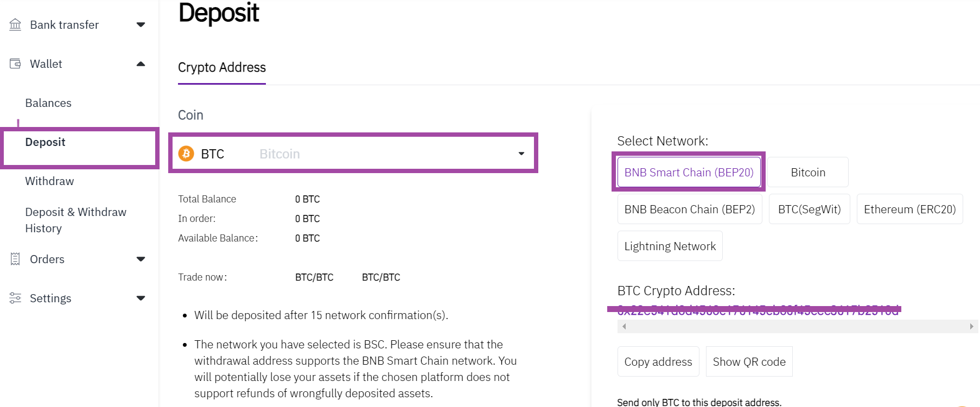The height and width of the screenshot is (407, 980).
Task: Open Deposit & Withdraw History
Action: pyautogui.click(x=75, y=220)
